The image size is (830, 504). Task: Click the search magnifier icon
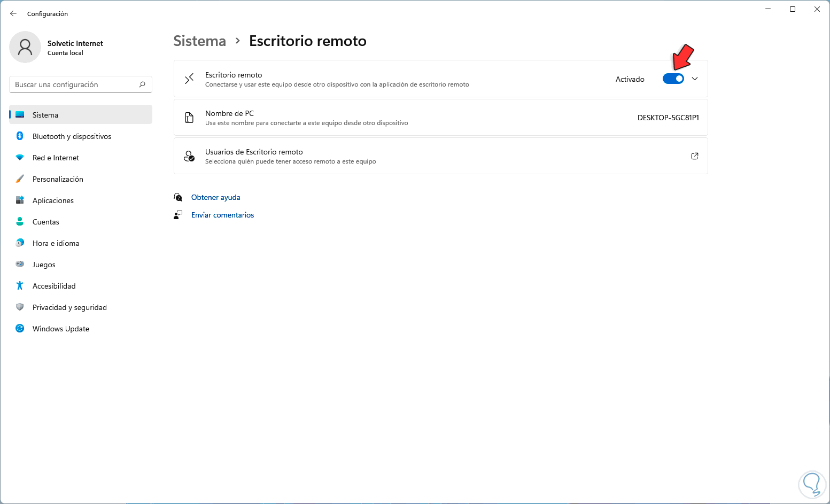[x=142, y=84]
